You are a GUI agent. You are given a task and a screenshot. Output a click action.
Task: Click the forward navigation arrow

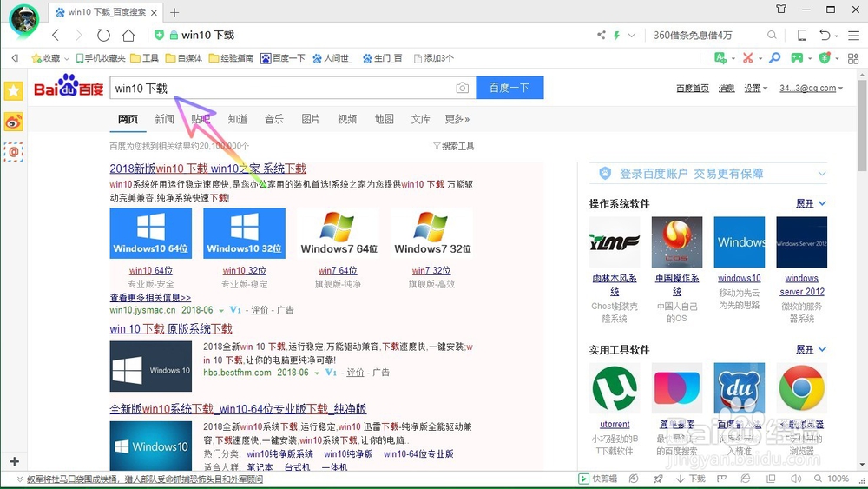79,35
